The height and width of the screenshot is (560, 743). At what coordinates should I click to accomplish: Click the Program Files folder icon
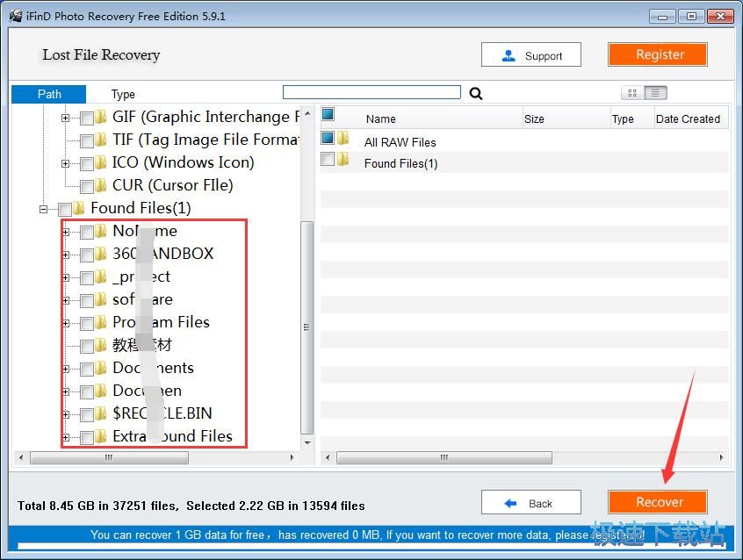click(101, 321)
